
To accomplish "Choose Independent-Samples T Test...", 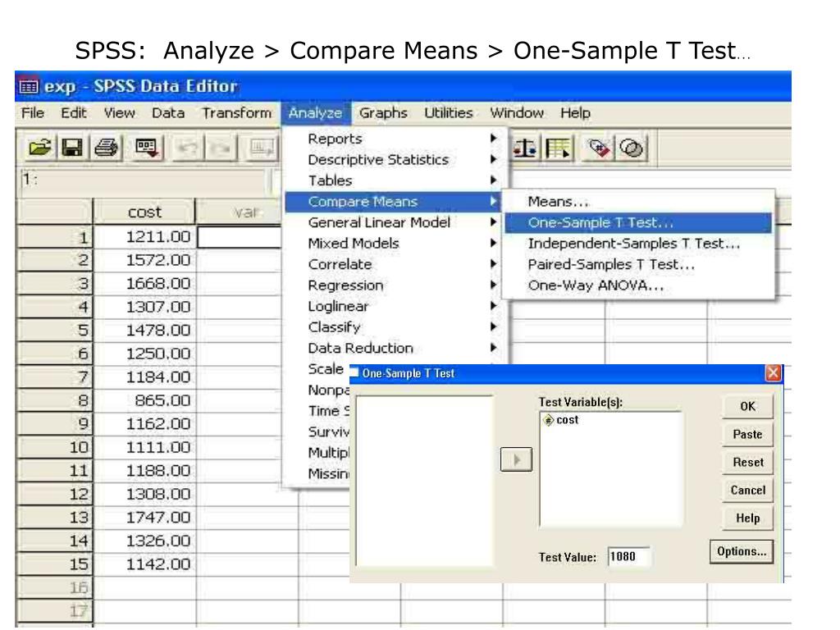I will click(638, 243).
